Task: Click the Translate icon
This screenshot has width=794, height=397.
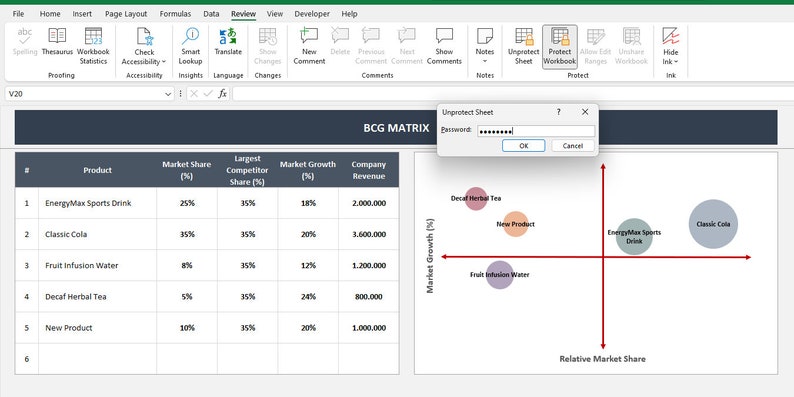Action: point(228,36)
